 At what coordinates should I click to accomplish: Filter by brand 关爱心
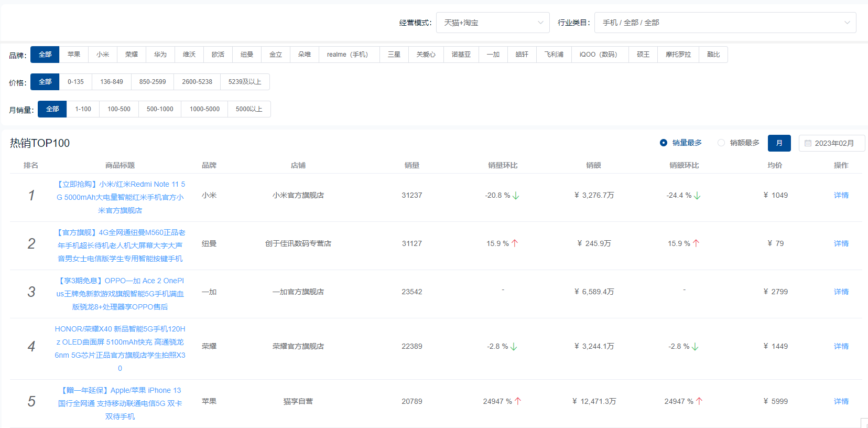coord(426,55)
